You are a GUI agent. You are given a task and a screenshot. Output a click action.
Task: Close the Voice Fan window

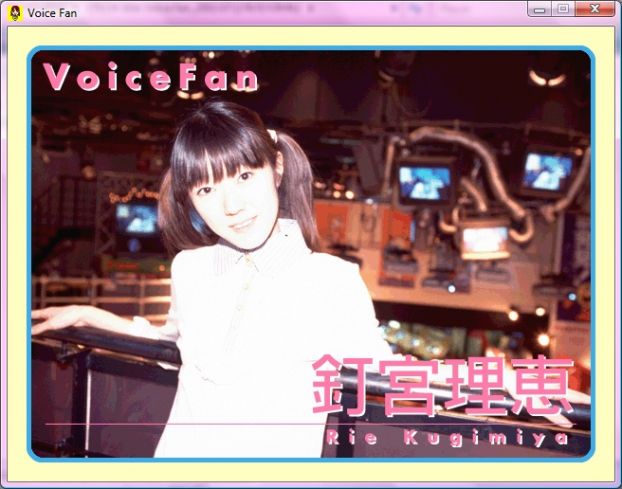click(594, 9)
